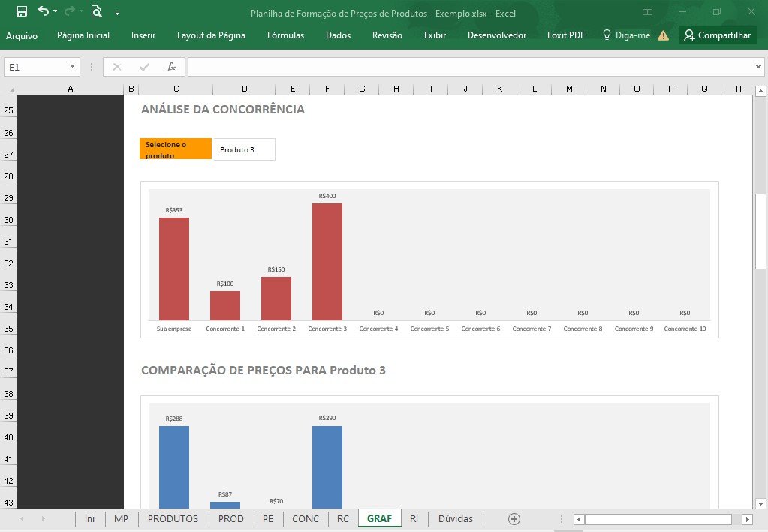Click the yellow warning triangle icon
Image resolution: width=768 pixels, height=532 pixels.
pos(663,35)
